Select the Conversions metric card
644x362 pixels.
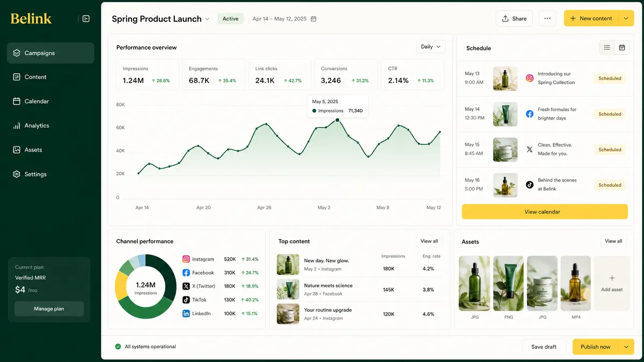(346, 75)
